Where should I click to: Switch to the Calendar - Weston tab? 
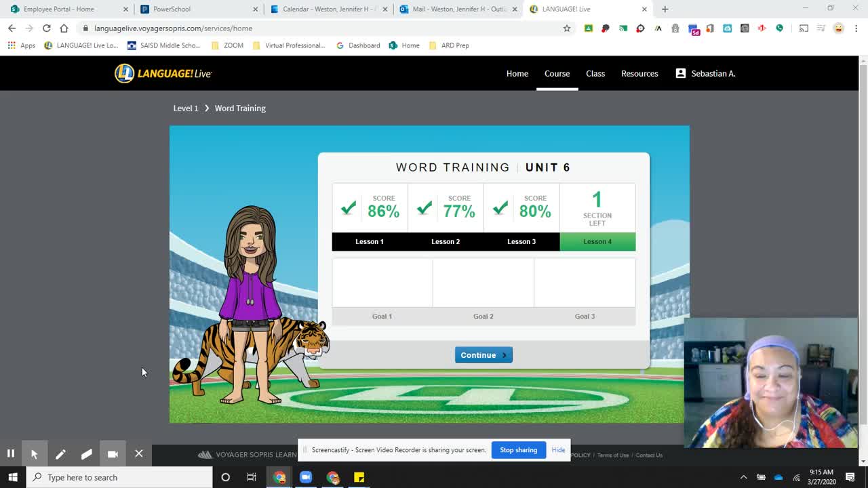pos(328,9)
